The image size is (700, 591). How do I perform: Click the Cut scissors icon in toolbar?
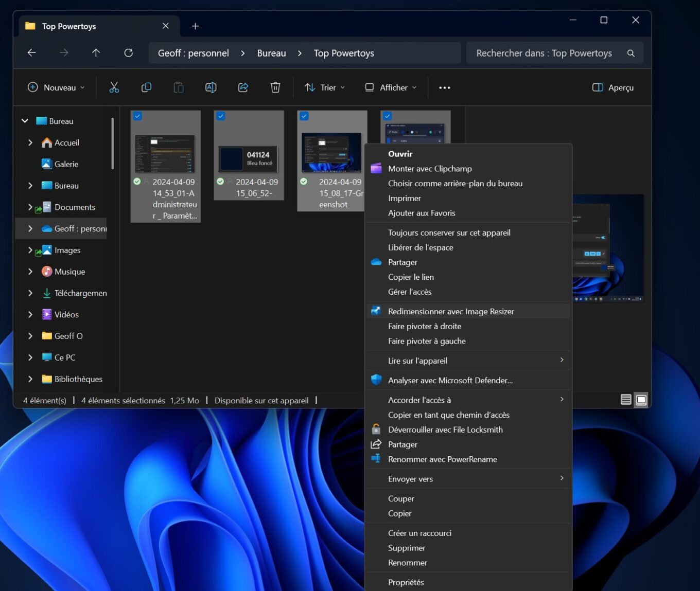(114, 87)
